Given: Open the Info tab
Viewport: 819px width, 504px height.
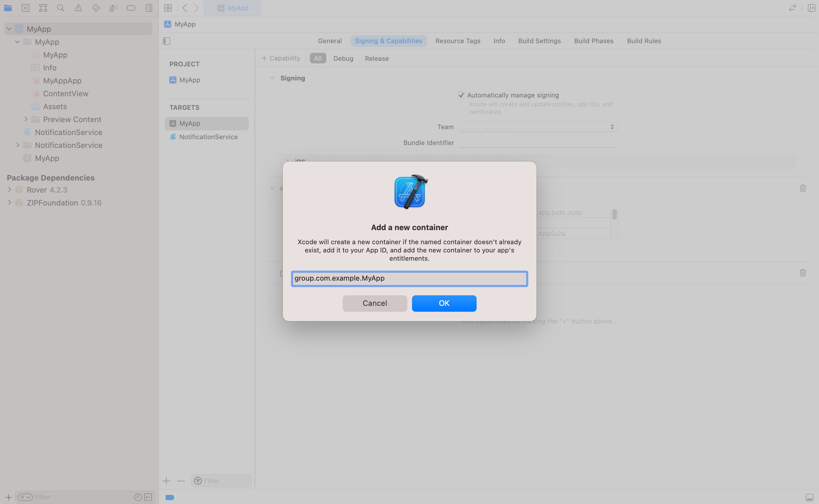Looking at the screenshot, I should (x=499, y=41).
